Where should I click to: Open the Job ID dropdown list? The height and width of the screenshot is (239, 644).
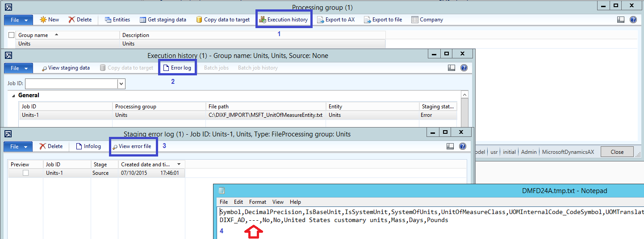(x=121, y=83)
